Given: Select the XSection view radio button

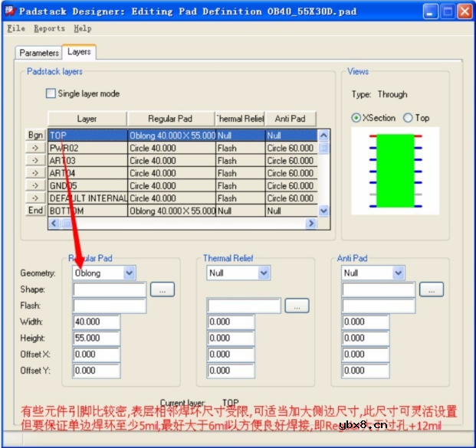Looking at the screenshot, I should 356,118.
